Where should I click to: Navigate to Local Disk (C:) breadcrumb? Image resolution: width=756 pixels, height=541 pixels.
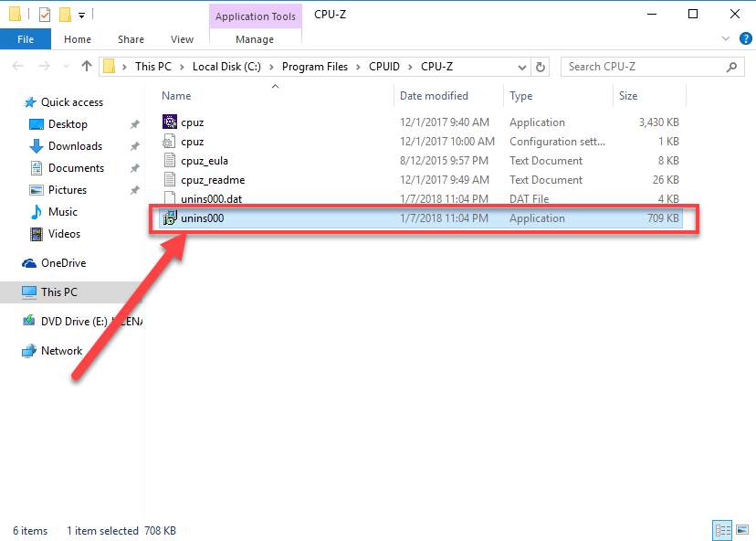(x=226, y=67)
